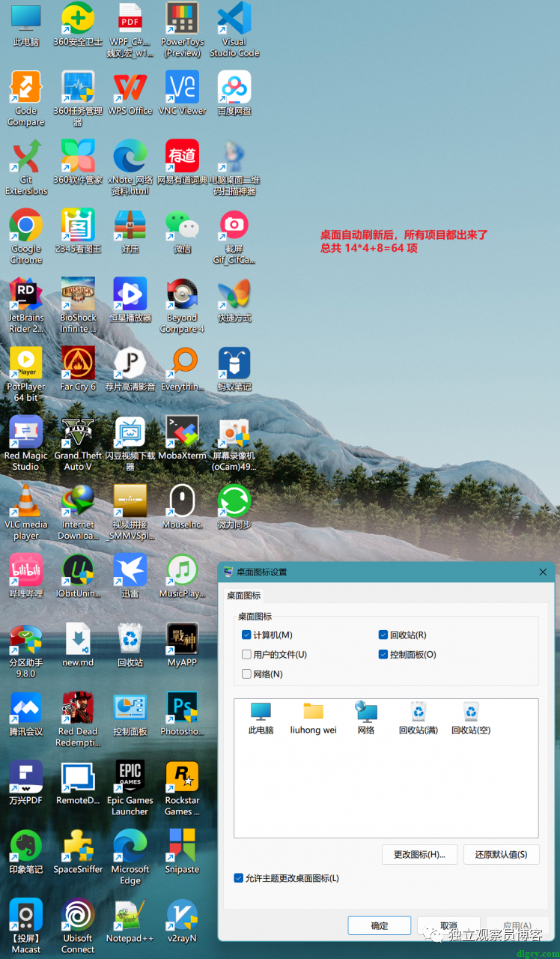The image size is (560, 959).
Task: Click the 百度网盘 desktop icon
Action: (x=234, y=94)
